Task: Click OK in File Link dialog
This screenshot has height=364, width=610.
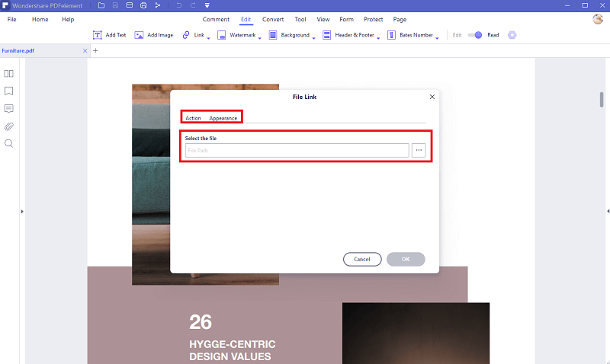Action: [406, 259]
